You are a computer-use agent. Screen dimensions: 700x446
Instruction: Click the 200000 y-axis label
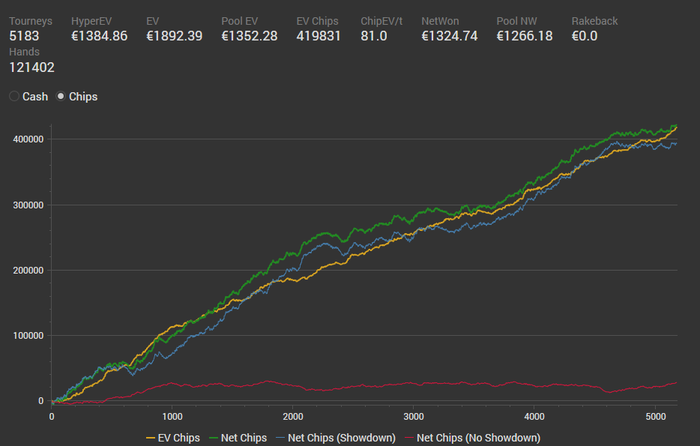(28, 271)
